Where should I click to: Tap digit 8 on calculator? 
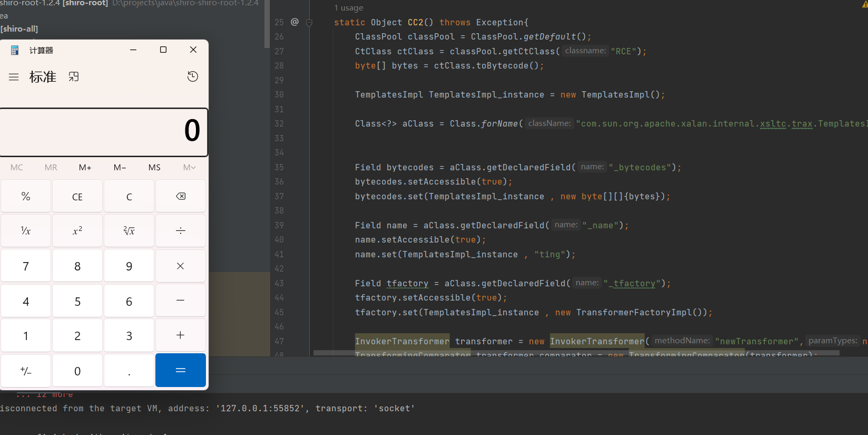pos(77,266)
